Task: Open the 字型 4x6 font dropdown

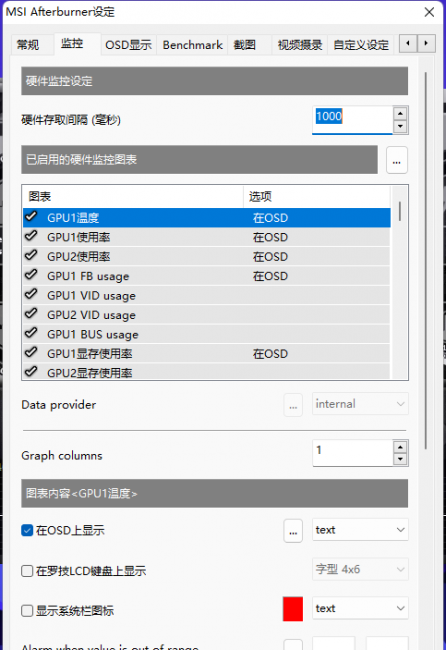Action: (x=360, y=569)
